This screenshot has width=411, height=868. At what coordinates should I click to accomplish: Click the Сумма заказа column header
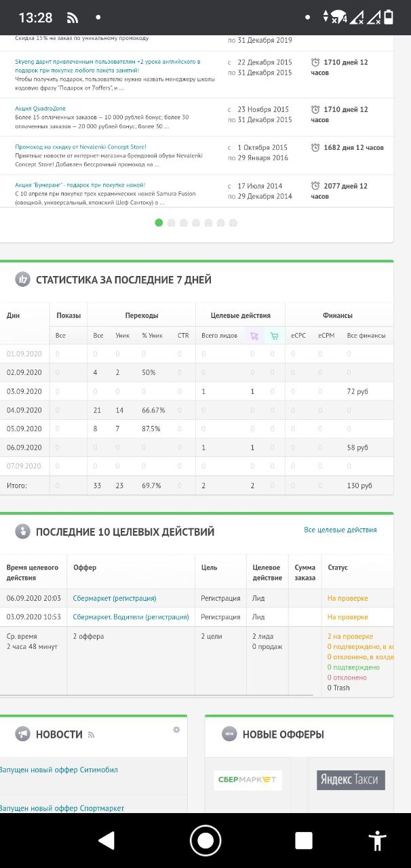pyautogui.click(x=305, y=572)
